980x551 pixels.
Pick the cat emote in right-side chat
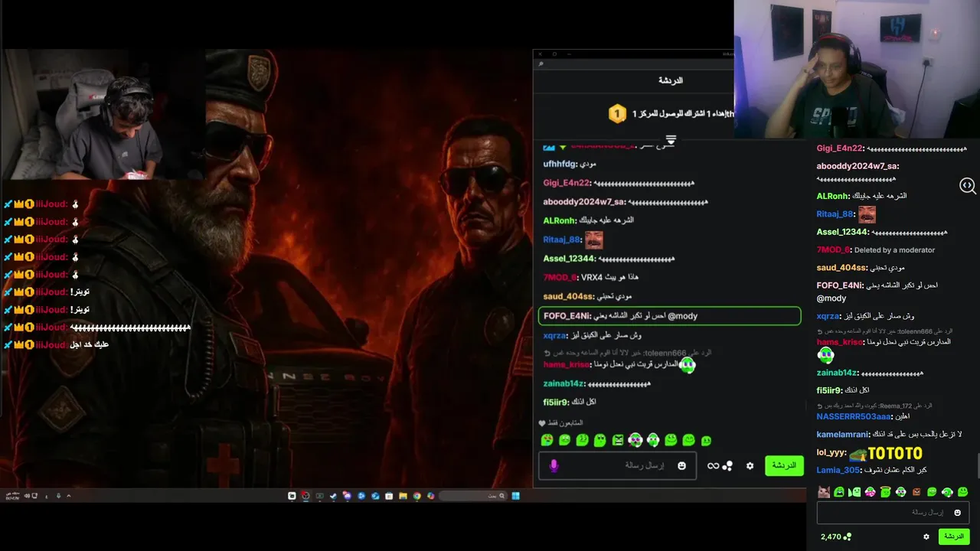824,492
